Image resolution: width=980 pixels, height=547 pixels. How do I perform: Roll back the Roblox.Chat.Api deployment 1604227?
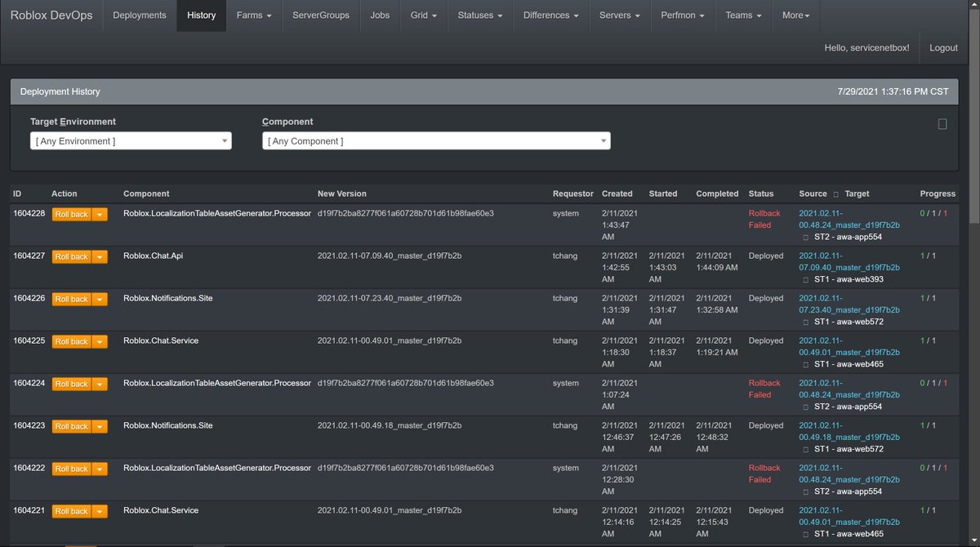[72, 256]
